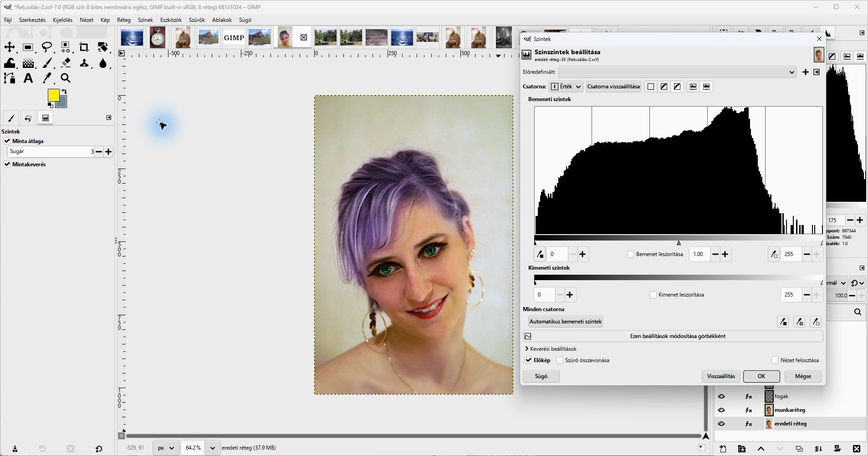Select the Color Picker eyedropper tool
Screen dimensions: 868x456
47,78
